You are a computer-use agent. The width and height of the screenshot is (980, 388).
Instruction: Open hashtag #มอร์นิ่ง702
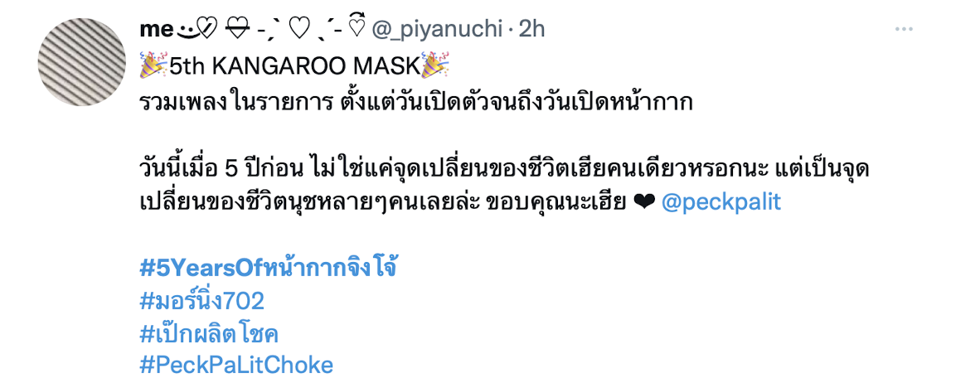(201, 301)
